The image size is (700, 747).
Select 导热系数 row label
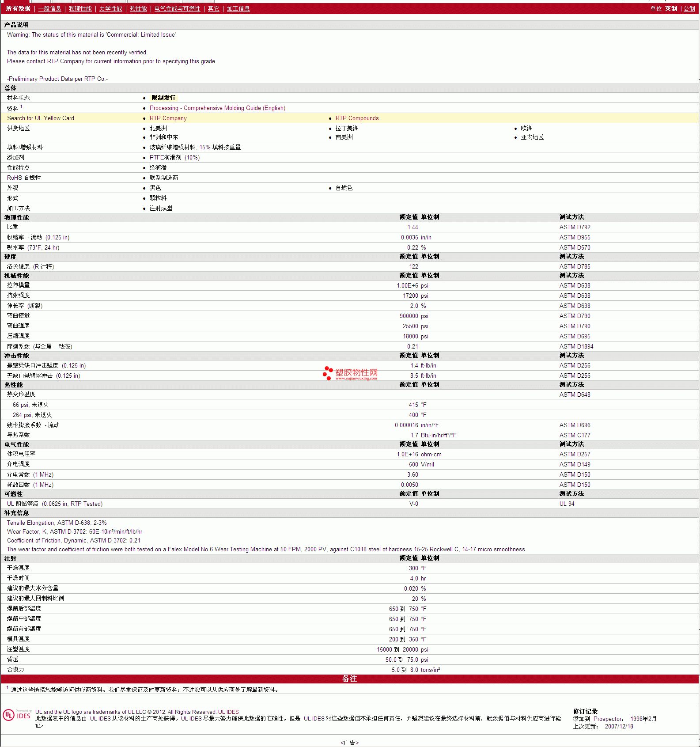[x=18, y=435]
